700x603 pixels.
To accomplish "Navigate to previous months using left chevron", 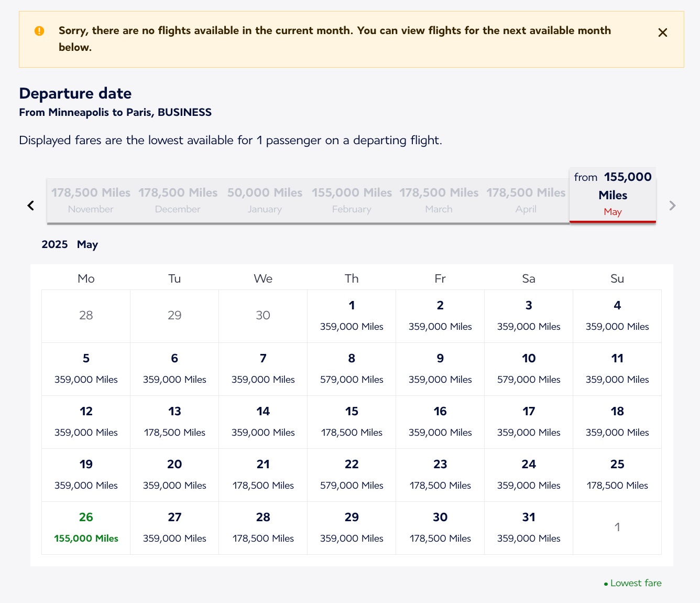I will click(x=30, y=205).
